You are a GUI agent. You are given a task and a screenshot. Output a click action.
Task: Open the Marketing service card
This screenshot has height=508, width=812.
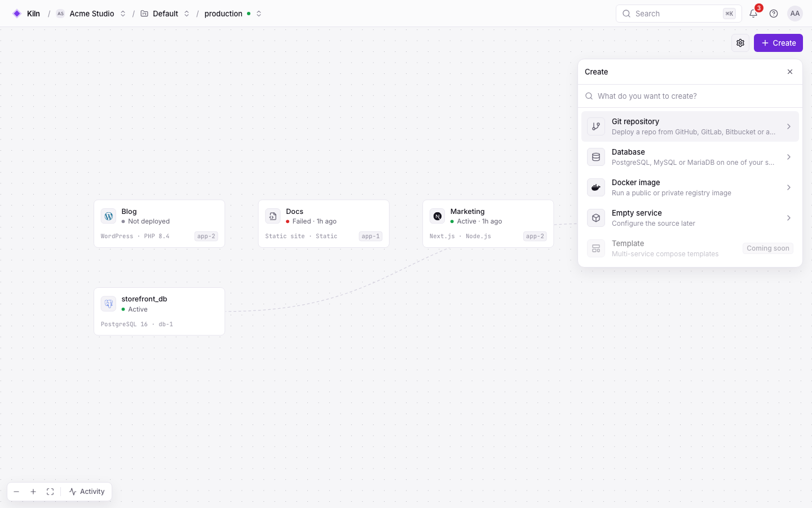pos(488,224)
